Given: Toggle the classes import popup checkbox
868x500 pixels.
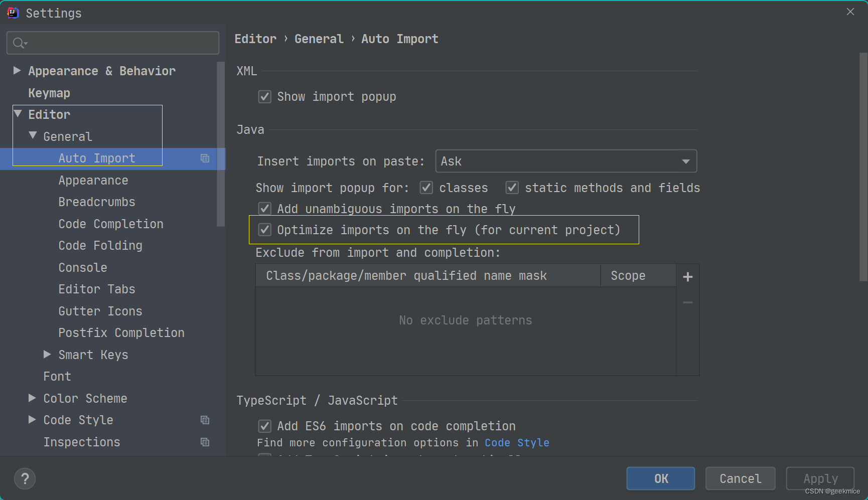Looking at the screenshot, I should coord(426,188).
